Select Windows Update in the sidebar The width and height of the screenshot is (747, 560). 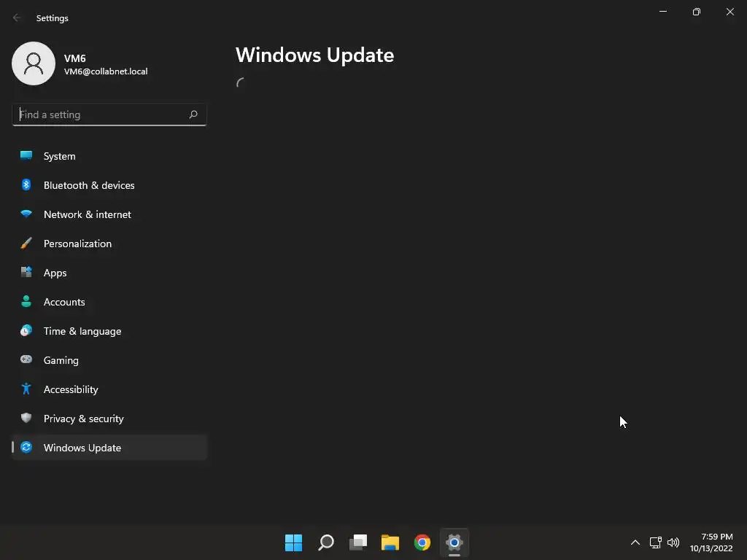(109, 448)
